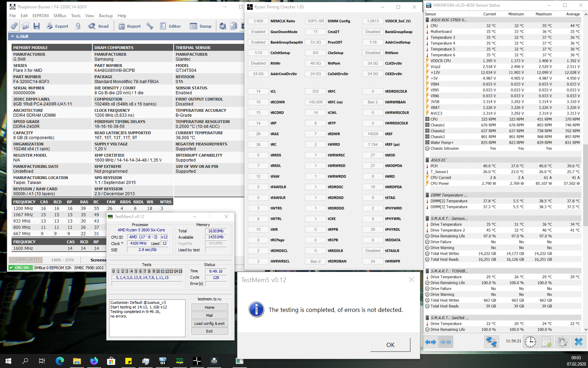Click the copy documents icon in Thaiphoon toolbar
The image size is (588, 368).
point(233,26)
